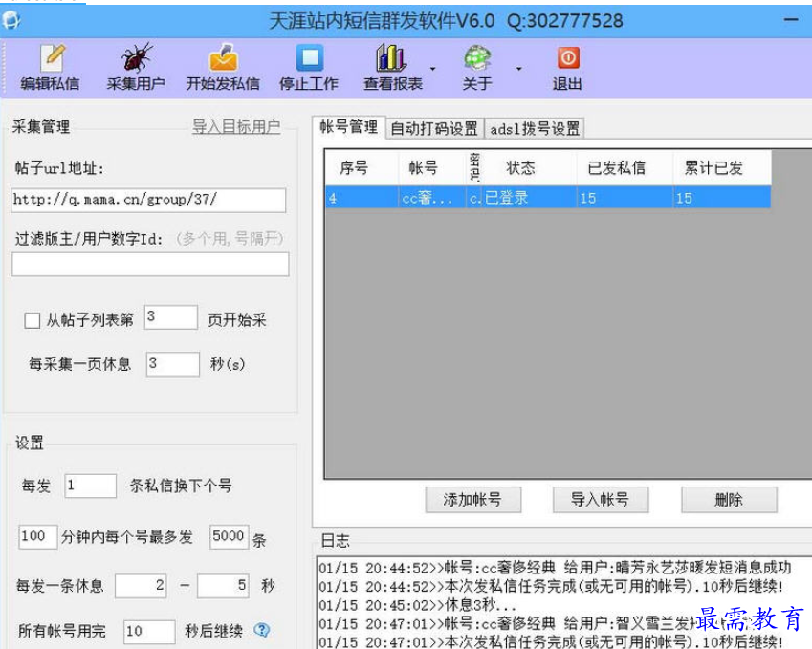Switch to adsl拨号设置 tab

point(535,128)
